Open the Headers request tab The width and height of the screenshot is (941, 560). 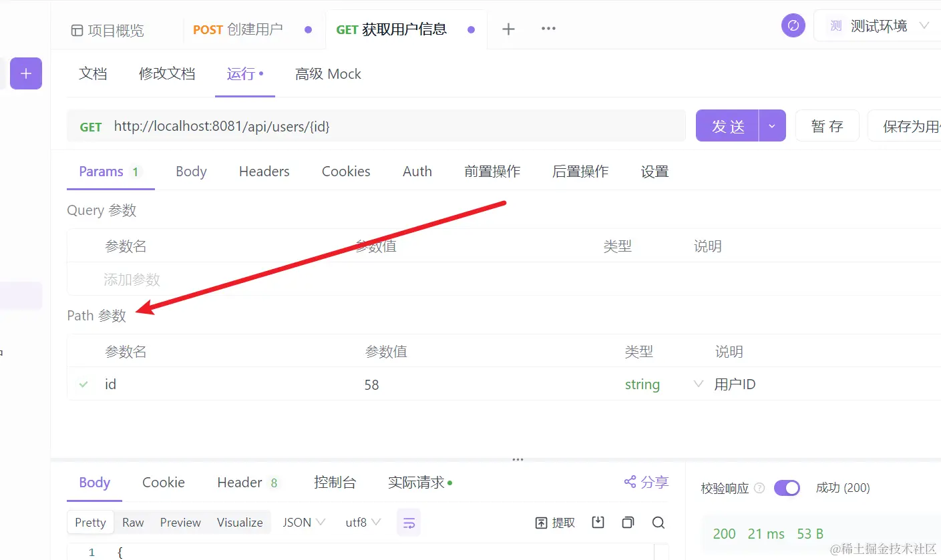click(264, 172)
